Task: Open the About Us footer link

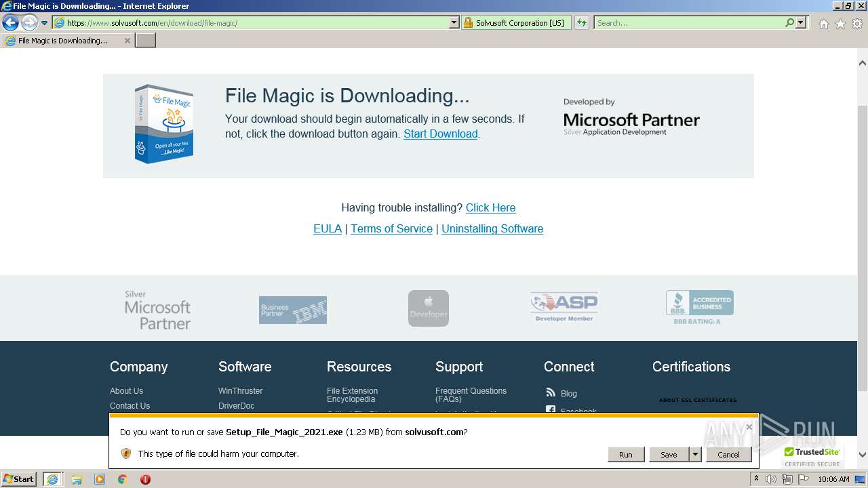Action: click(x=126, y=391)
